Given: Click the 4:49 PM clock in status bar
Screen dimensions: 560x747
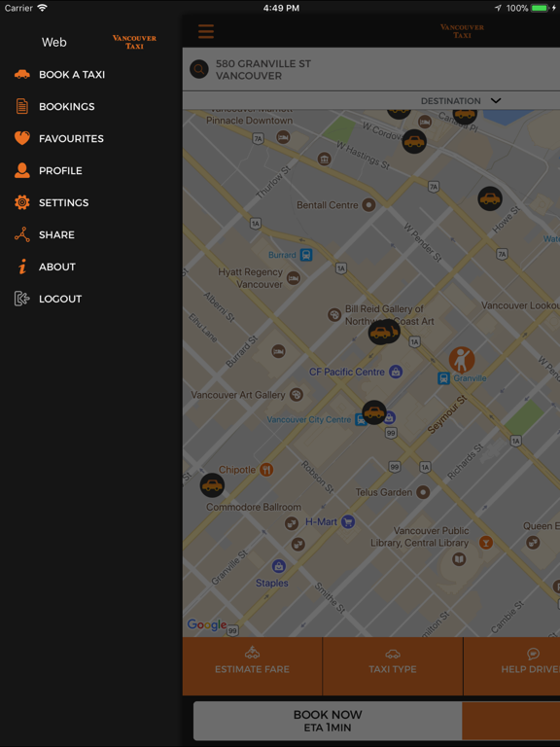Looking at the screenshot, I should point(281,8).
